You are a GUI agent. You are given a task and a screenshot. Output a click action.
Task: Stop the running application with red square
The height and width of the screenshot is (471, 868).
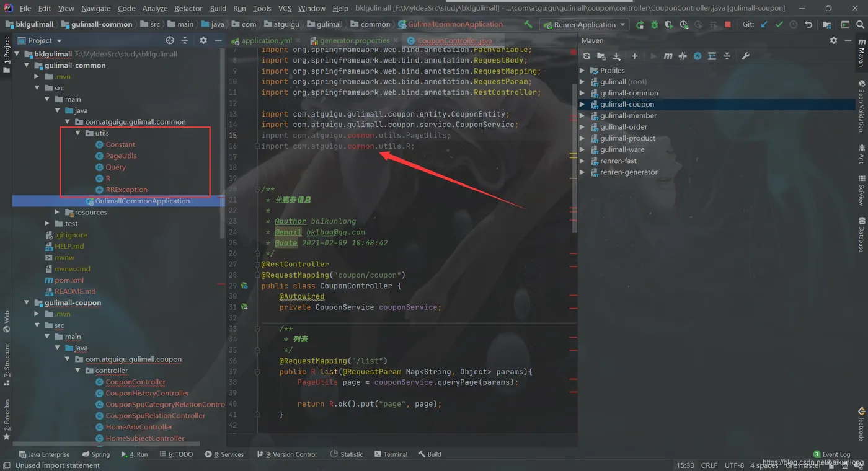pos(728,25)
